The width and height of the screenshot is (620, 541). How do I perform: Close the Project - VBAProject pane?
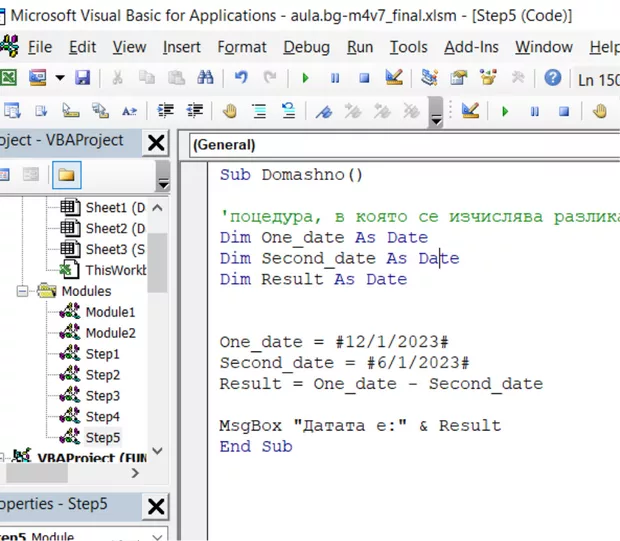tap(156, 143)
